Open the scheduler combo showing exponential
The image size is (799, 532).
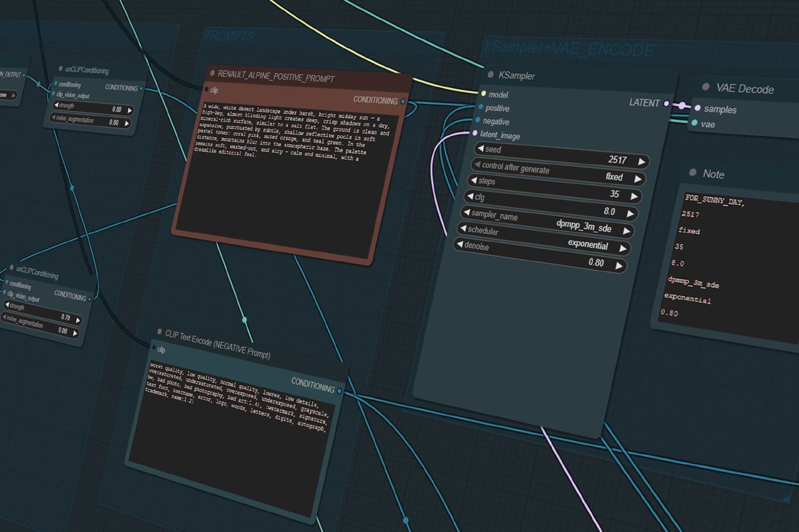[544, 238]
